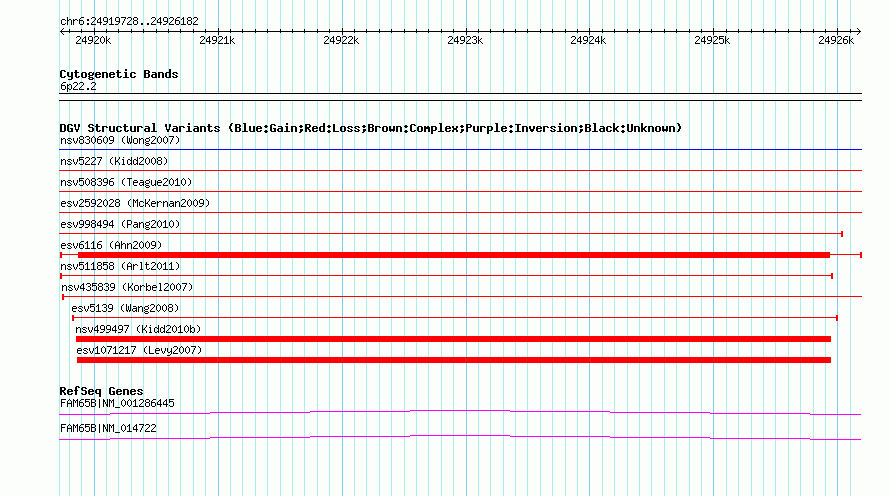Select the nsv499497 (Kidd2010b) label

click(138, 329)
